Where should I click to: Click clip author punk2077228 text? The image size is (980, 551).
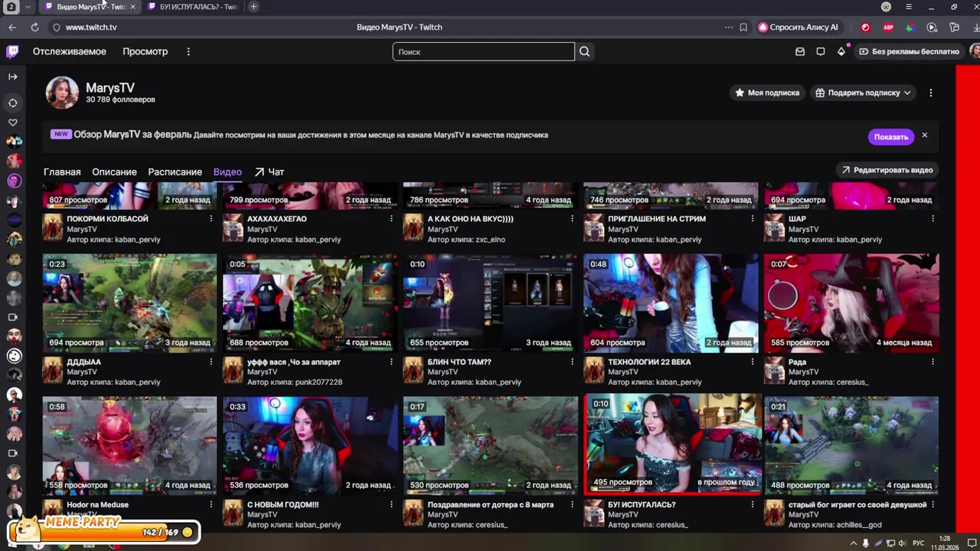[318, 382]
